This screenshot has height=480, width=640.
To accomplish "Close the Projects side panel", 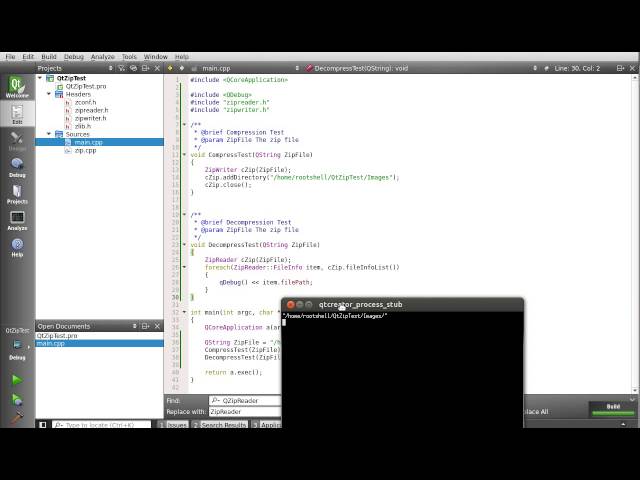I will coord(158,68).
